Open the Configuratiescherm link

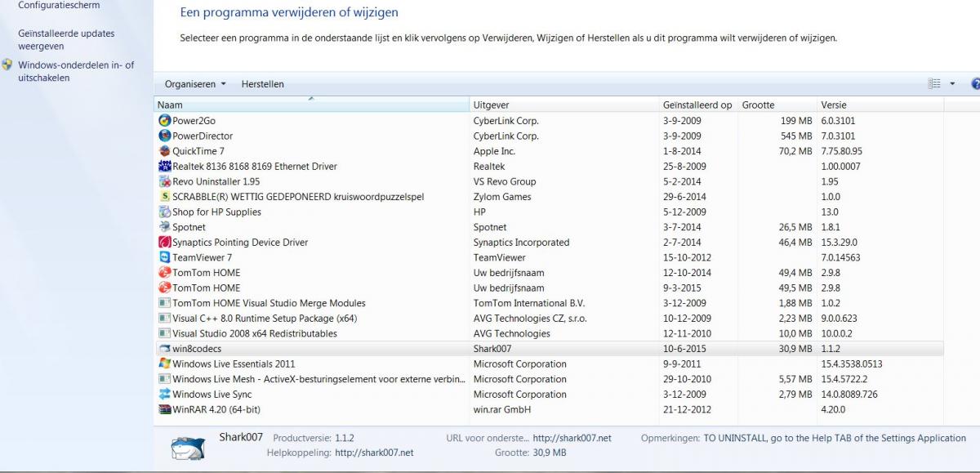[59, 5]
